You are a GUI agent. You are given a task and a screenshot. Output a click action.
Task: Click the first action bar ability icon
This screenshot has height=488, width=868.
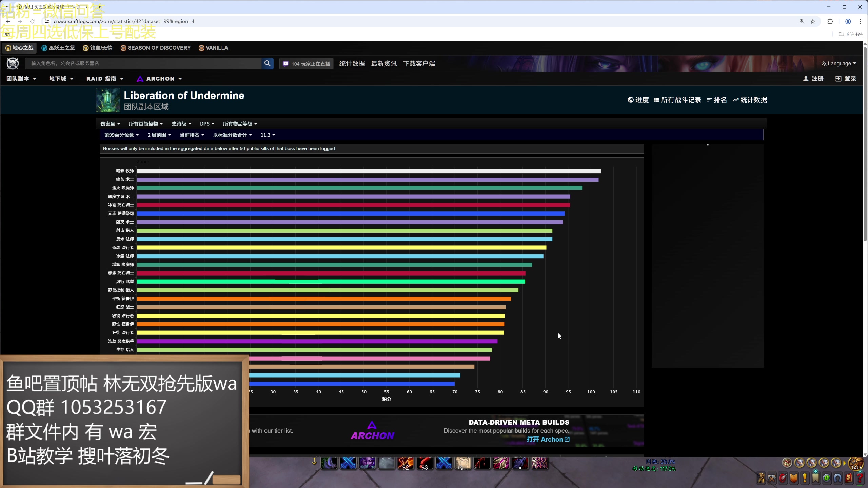[x=329, y=463]
